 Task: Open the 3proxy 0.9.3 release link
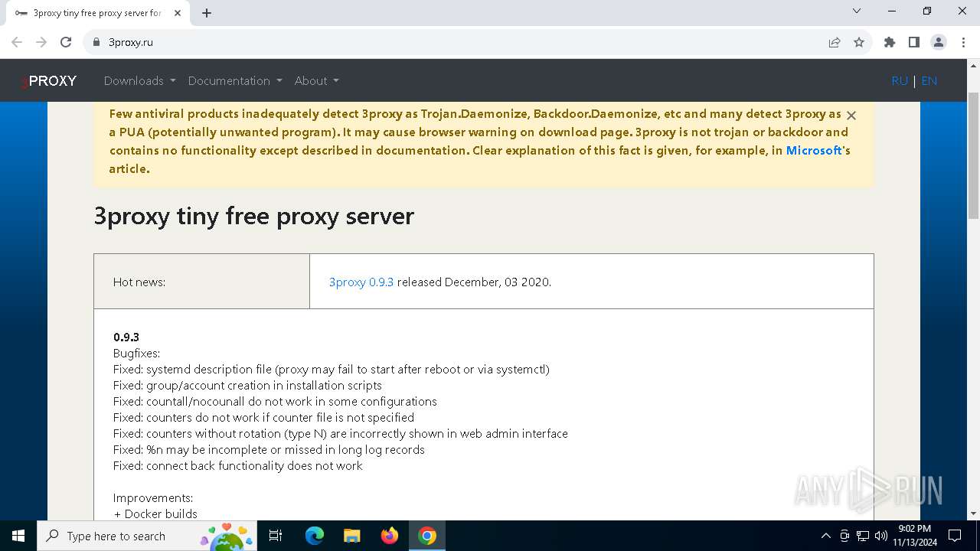point(361,282)
